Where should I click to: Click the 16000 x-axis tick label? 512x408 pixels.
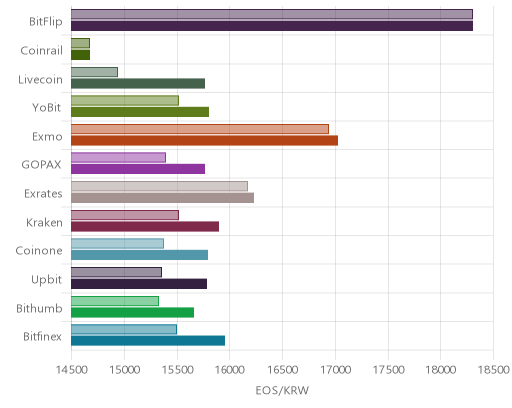point(229,370)
